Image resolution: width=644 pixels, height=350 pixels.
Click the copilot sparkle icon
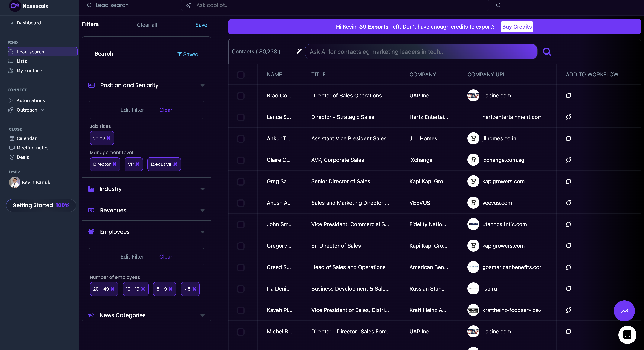188,5
